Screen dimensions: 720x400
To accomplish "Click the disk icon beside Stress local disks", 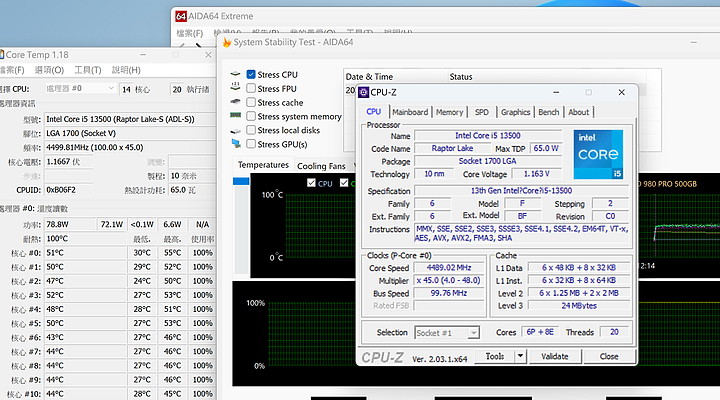I will tap(236, 131).
